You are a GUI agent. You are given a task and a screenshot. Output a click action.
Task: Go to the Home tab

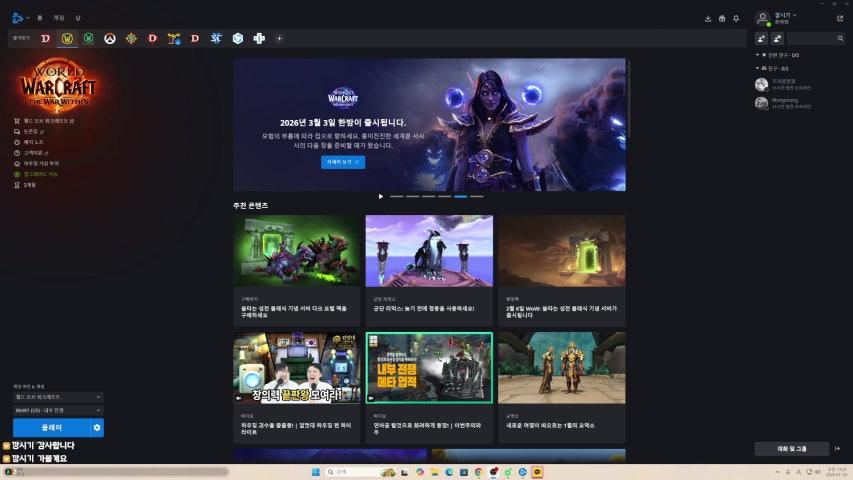click(x=40, y=18)
